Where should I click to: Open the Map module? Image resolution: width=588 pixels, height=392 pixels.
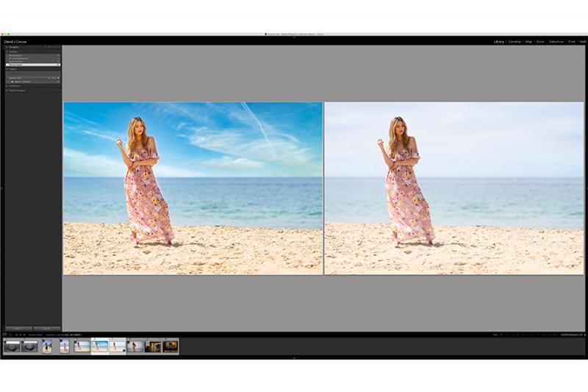[x=528, y=42]
